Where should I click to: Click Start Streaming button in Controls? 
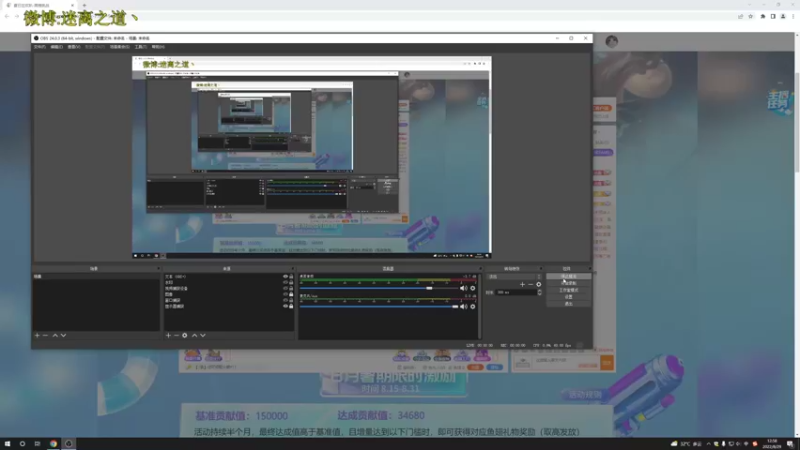(568, 277)
